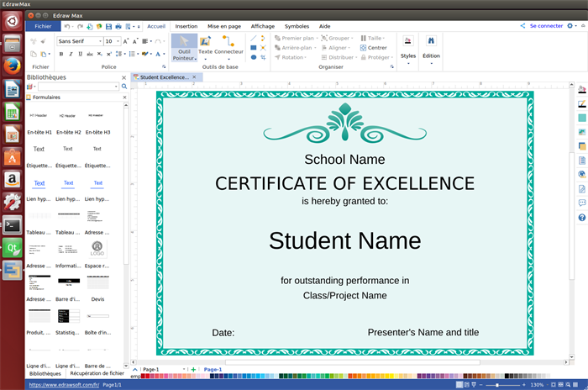Open the Terminal from Ubuntu dock
Screen dimensions: 588x390
(12, 224)
